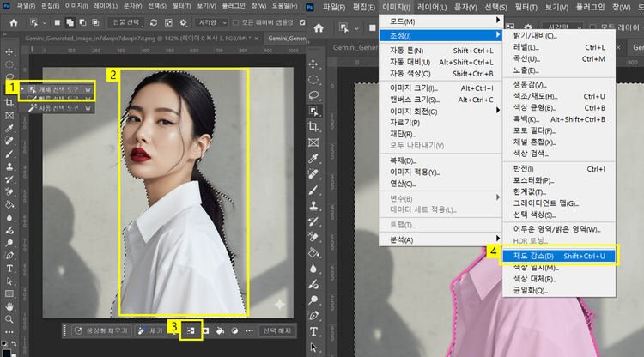644x357 pixels.
Task: Select the Crop tool in left toolbar
Action: coord(9,102)
